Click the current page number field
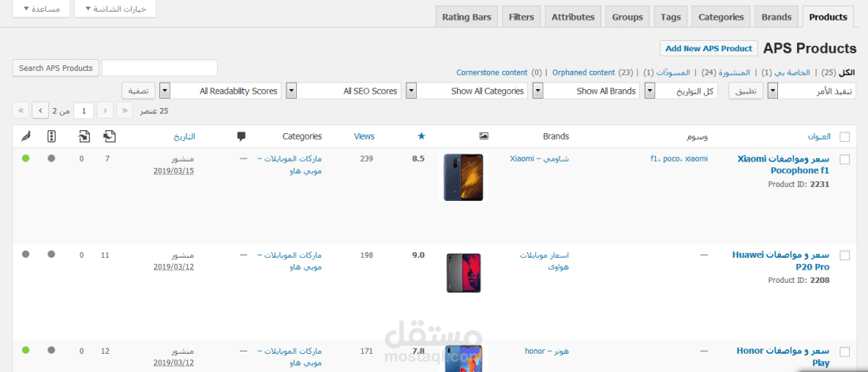868x372 pixels. (x=84, y=110)
